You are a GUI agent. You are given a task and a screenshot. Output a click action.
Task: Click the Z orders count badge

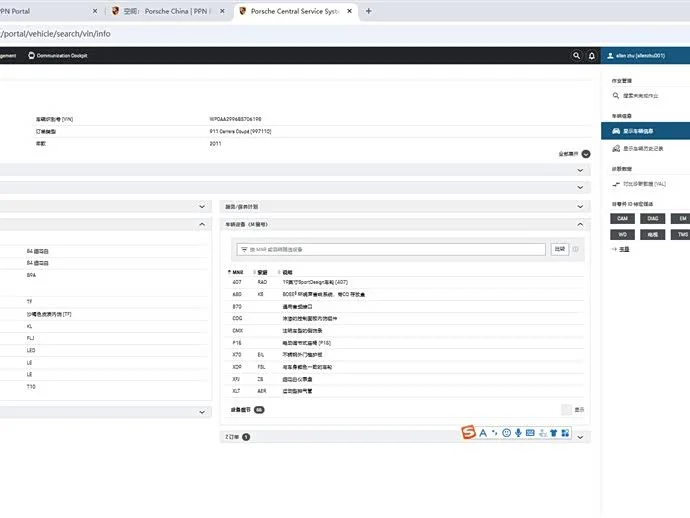[246, 437]
